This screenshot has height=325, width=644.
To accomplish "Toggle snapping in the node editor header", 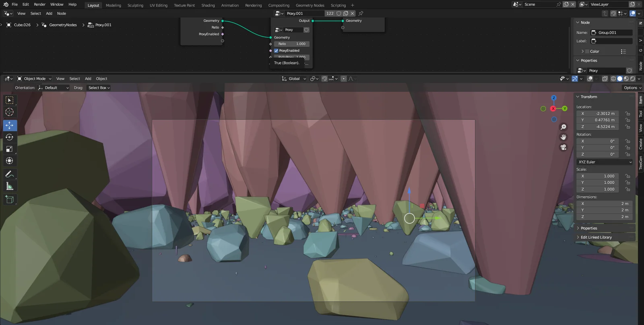I will click(613, 13).
